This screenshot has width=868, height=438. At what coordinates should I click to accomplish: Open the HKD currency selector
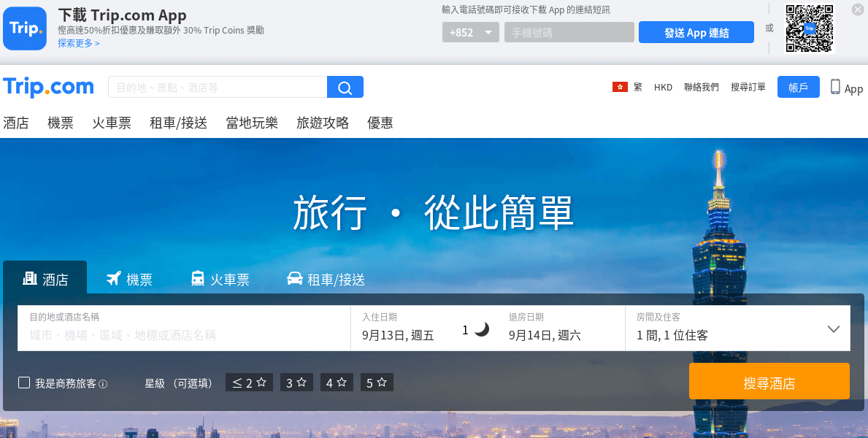coord(663,87)
